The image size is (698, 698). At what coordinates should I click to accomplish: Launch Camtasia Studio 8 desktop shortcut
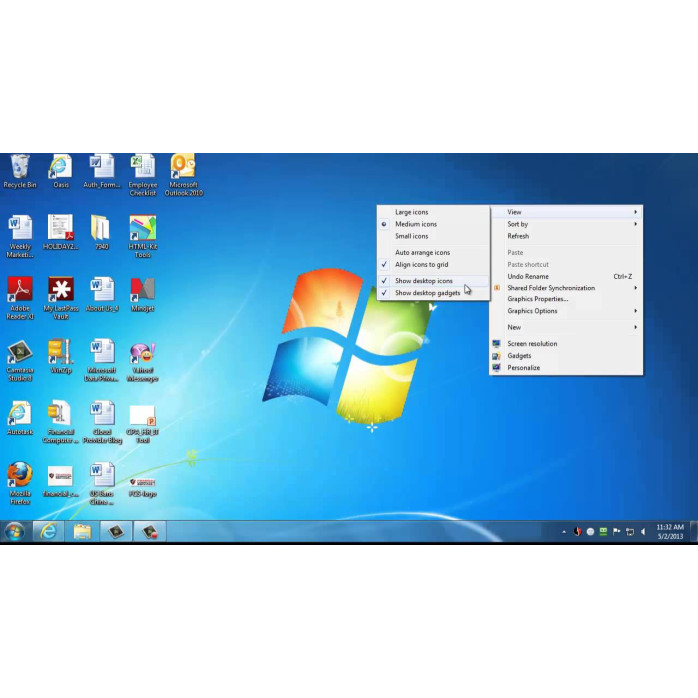20,361
